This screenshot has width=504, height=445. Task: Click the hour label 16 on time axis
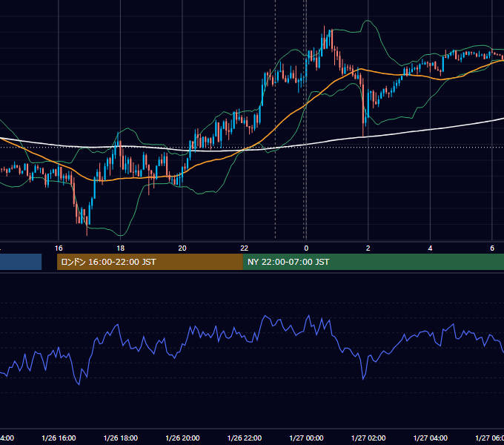(59, 248)
